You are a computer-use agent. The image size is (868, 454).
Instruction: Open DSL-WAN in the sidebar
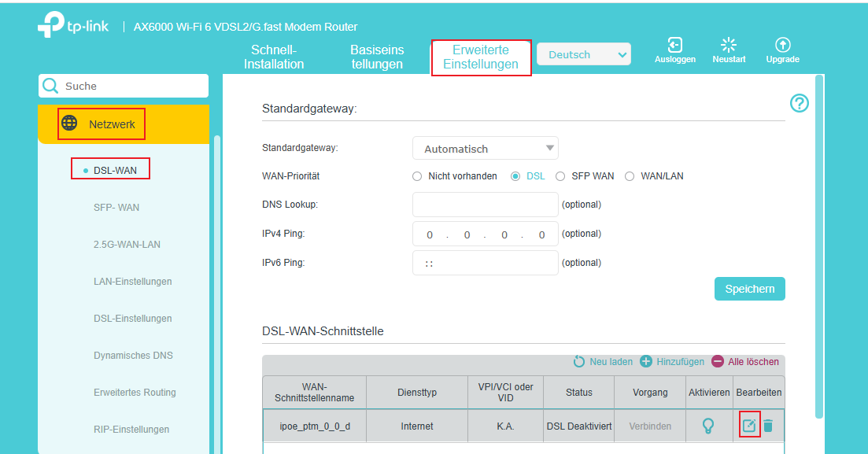click(x=115, y=171)
